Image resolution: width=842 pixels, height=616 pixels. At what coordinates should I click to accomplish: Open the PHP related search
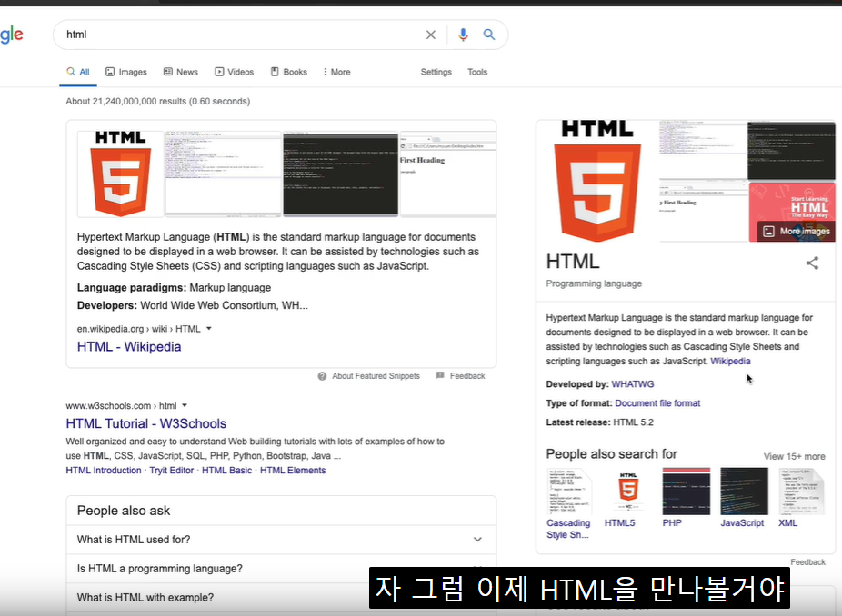tap(686, 498)
